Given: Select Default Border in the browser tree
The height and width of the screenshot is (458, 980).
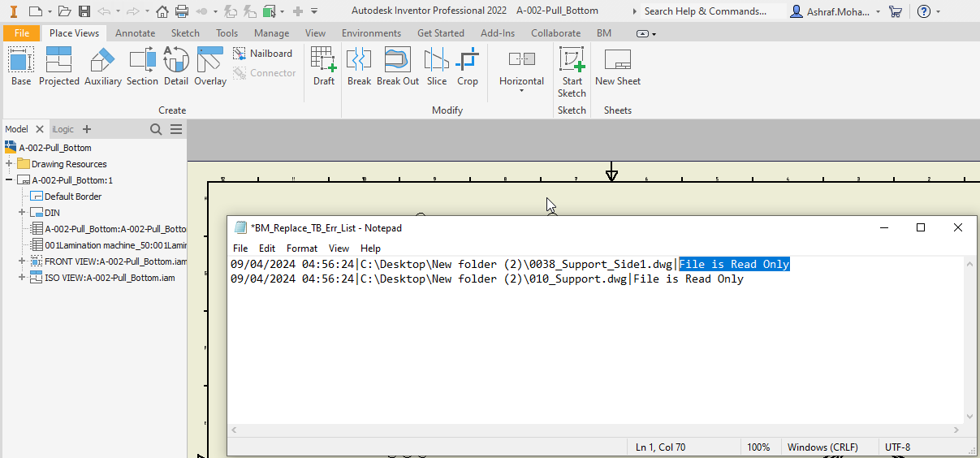Looking at the screenshot, I should pos(73,197).
